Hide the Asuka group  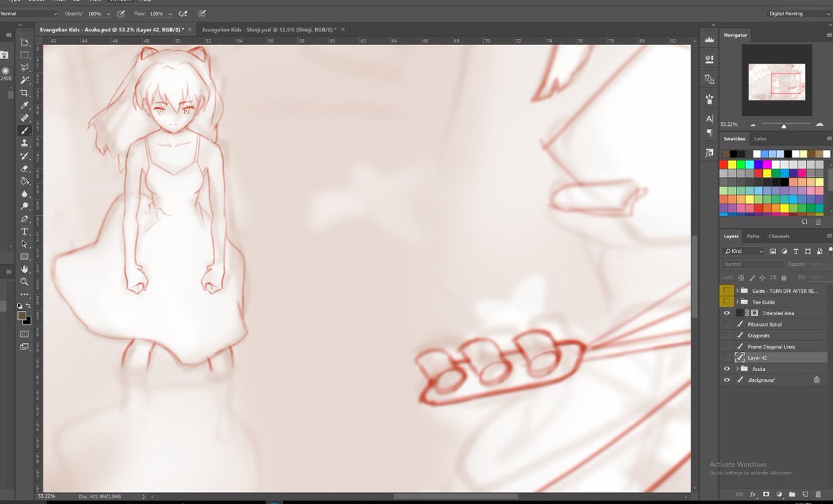tap(727, 369)
